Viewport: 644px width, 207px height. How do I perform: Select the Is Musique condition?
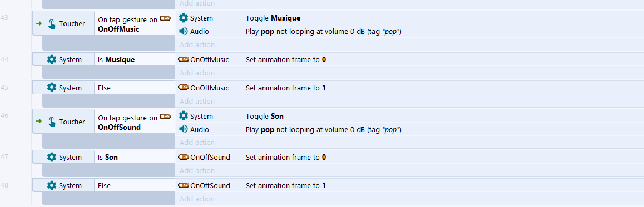[x=116, y=60]
